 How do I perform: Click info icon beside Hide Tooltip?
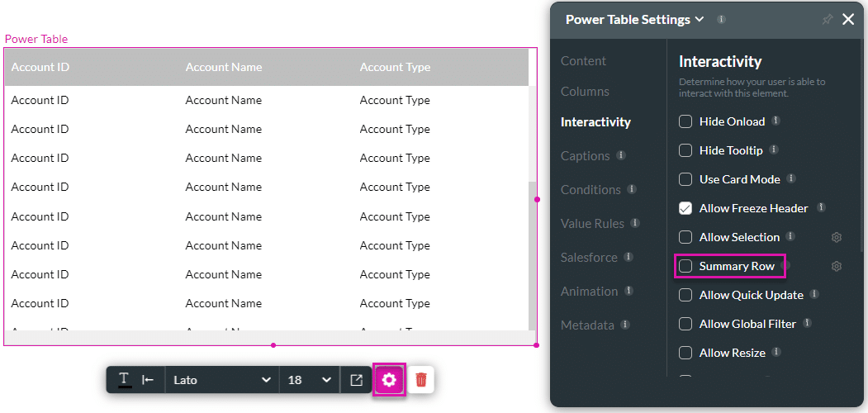click(x=774, y=150)
